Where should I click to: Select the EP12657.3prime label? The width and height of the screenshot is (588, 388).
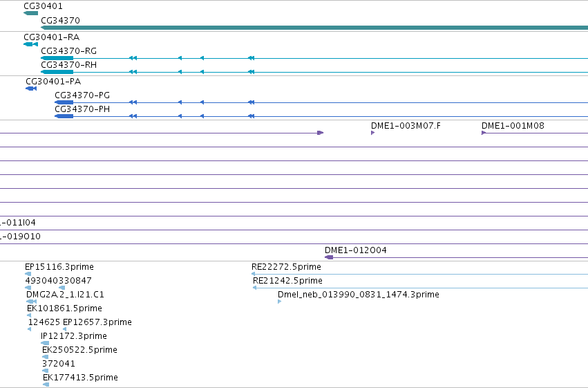(x=97, y=322)
